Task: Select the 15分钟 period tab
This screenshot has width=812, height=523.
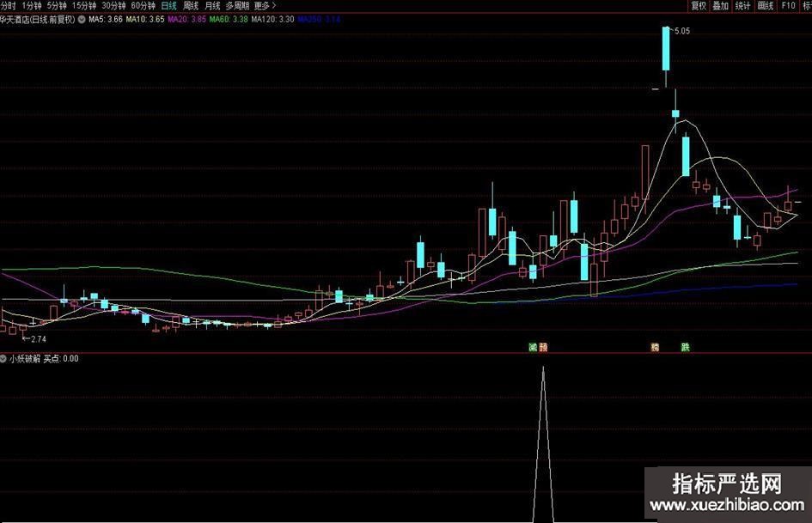Action: tap(84, 5)
